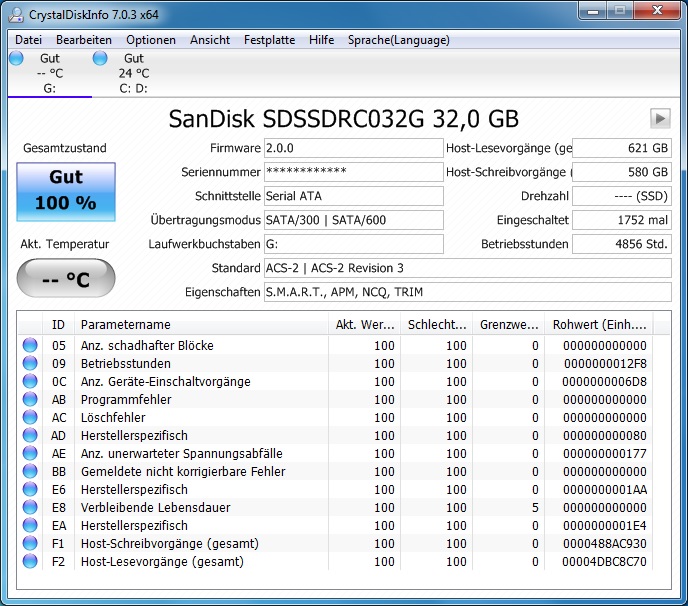Click the SanDisk SDSSDRC032G 32,0 GB title
This screenshot has width=688, height=606.
(x=344, y=118)
